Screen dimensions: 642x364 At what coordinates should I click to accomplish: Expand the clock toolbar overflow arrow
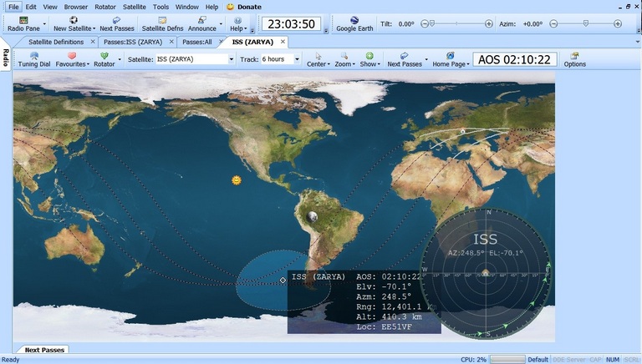click(x=326, y=31)
